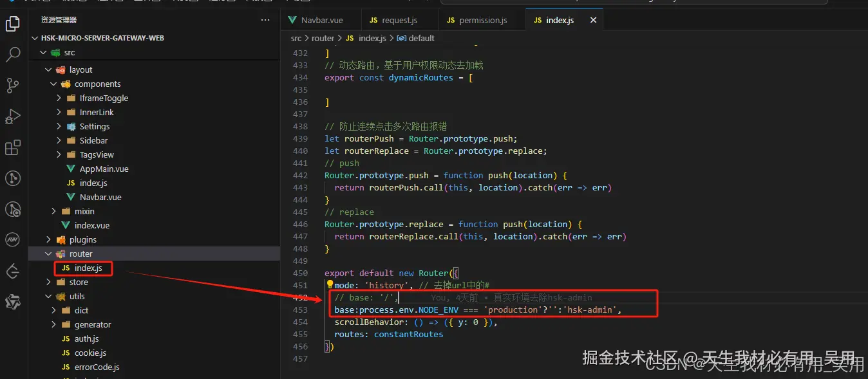868x379 pixels.
Task: Expand the InnerLink folder
Action: pyautogui.click(x=59, y=112)
